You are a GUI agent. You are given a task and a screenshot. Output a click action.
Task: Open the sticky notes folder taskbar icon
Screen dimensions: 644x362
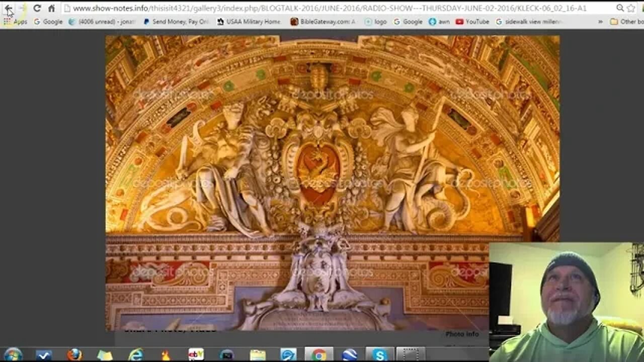coord(105,355)
